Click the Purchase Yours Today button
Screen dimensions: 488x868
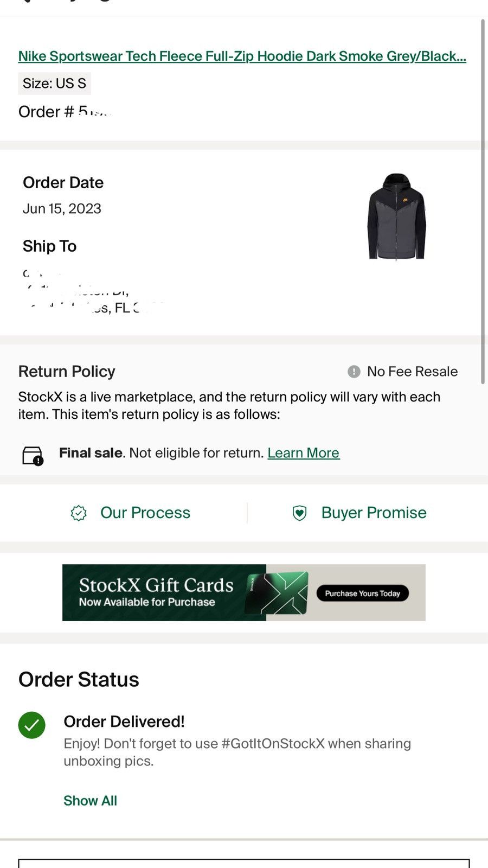point(363,593)
